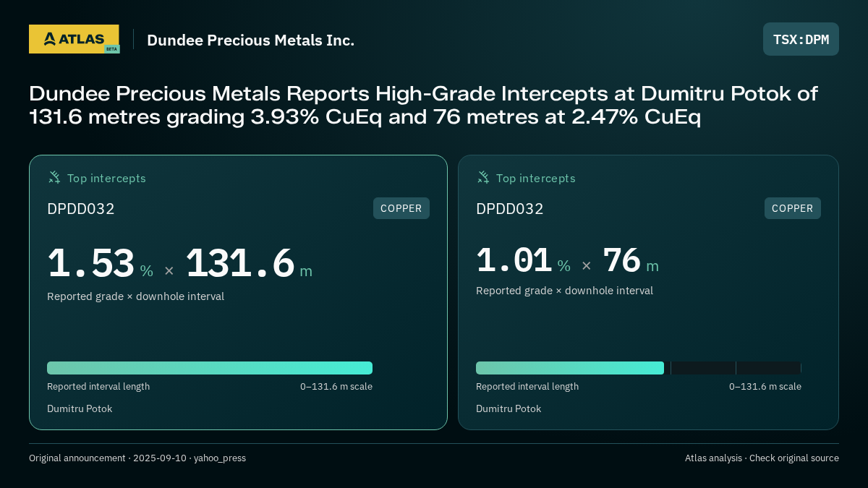
Task: Click 'Dumitru Potok' label in left card
Action: pos(80,408)
